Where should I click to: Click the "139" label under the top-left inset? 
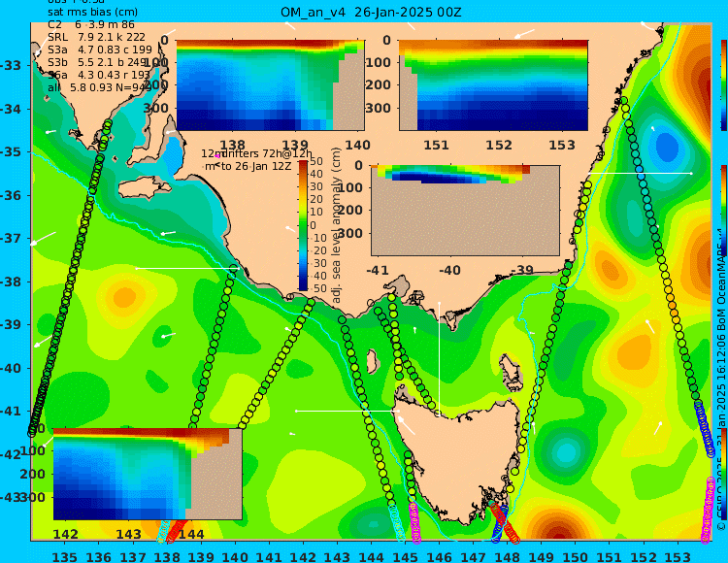click(296, 146)
